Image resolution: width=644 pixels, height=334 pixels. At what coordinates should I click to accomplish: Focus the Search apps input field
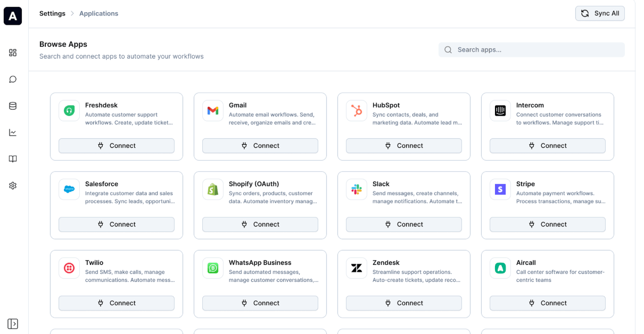532,49
